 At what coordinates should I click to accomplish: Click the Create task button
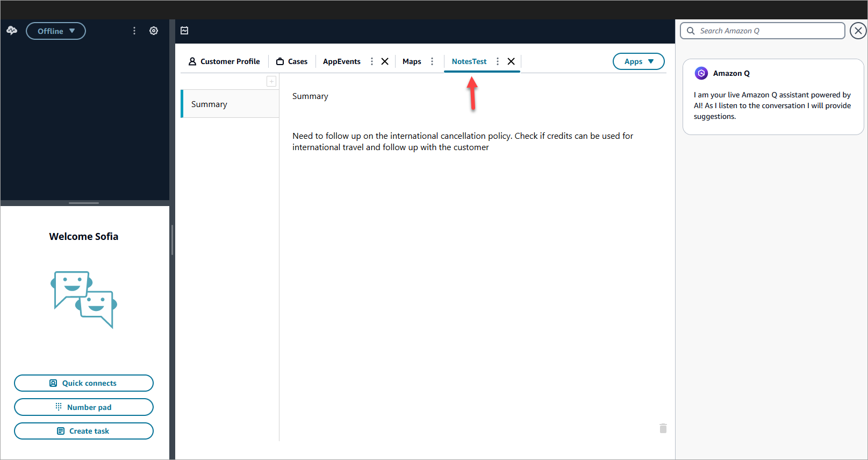click(84, 431)
